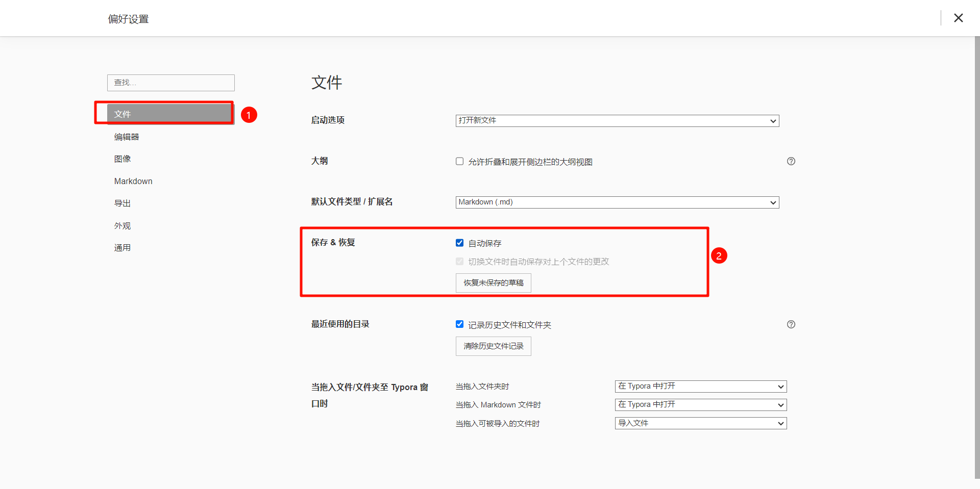Disable the 自动保存 checkbox

[459, 243]
